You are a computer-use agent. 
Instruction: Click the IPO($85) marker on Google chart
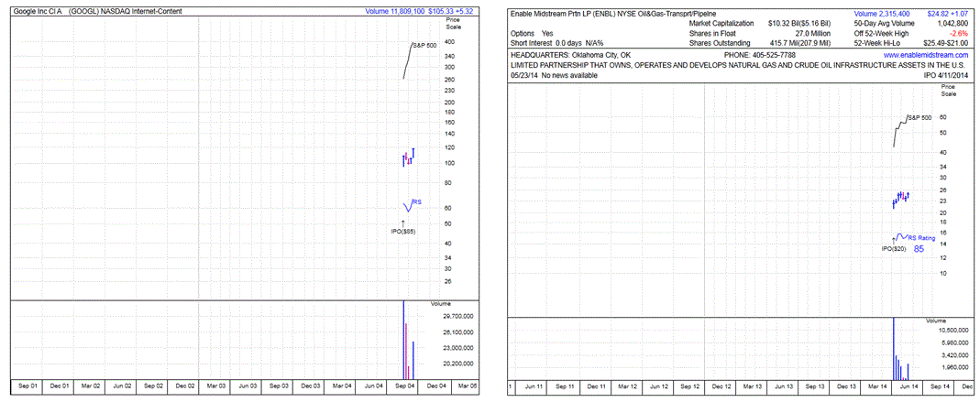coord(403,231)
